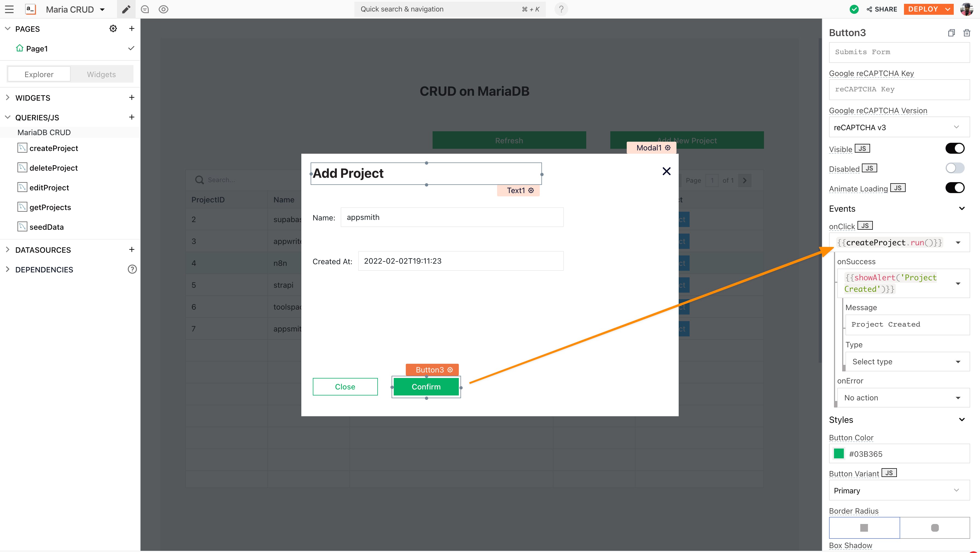This screenshot has height=553, width=980.
Task: Open the createProject query
Action: (x=54, y=148)
